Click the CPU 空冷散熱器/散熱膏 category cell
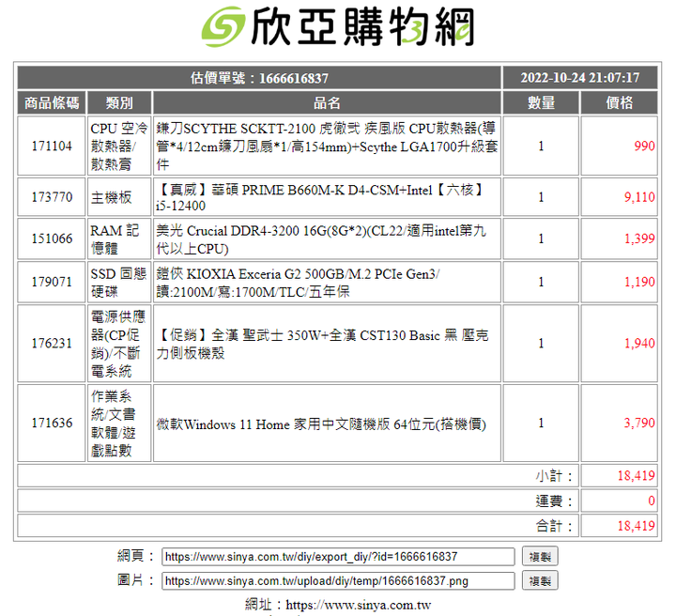This screenshot has height=616, width=676. (119, 146)
